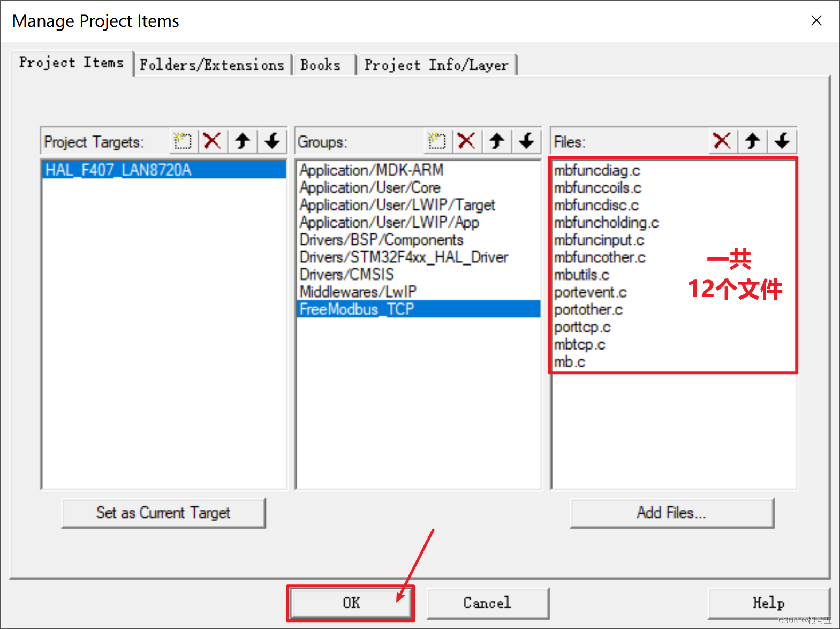Screen dimensions: 840x629
Task: Select the Drivers/STM32F4xx_HAL_Driver group
Action: (418, 257)
